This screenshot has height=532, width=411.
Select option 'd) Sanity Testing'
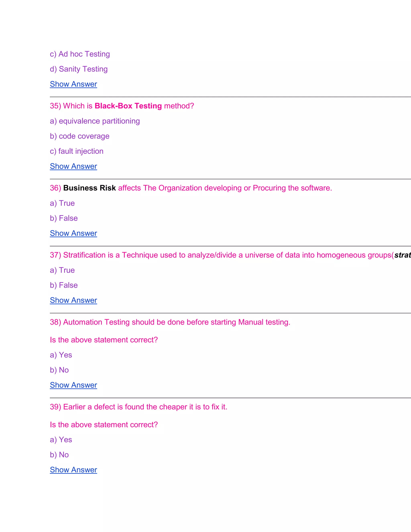[79, 69]
